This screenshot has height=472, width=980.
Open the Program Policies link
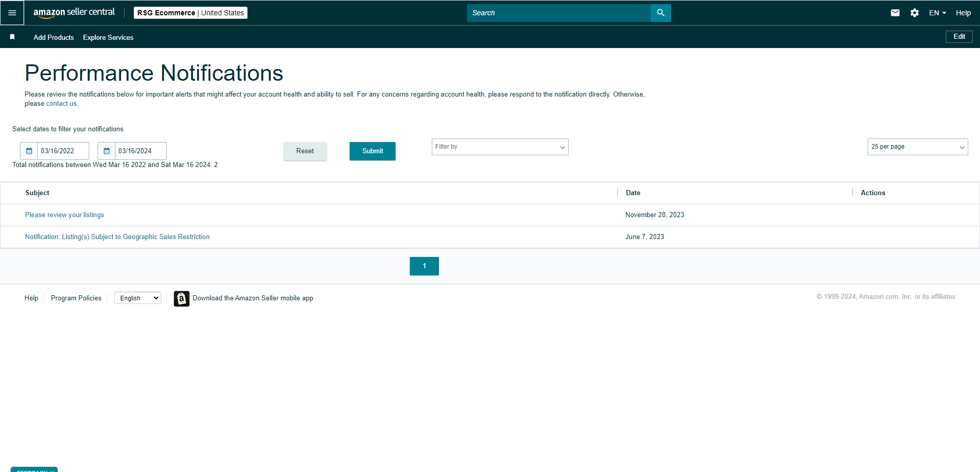click(x=76, y=298)
